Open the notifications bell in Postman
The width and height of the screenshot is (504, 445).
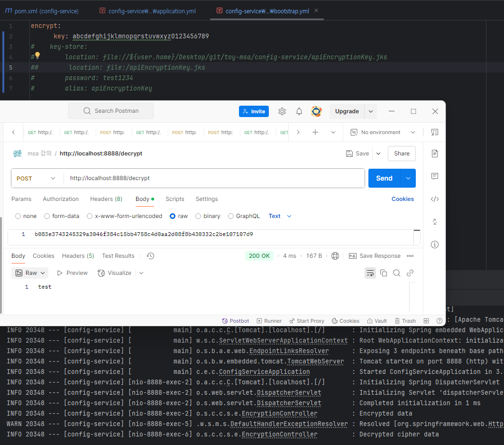click(299, 111)
